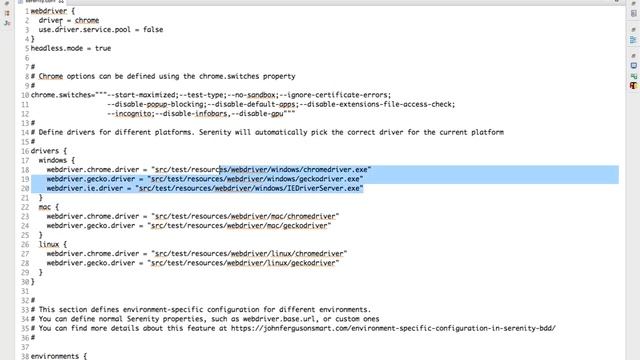
Task: Click the 'mac {' block header
Action: (x=49, y=207)
